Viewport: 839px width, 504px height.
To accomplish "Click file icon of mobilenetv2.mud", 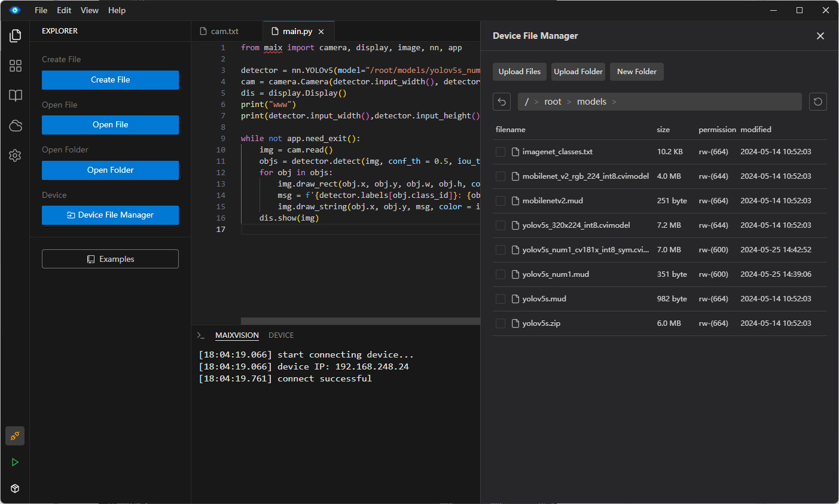I will point(515,201).
